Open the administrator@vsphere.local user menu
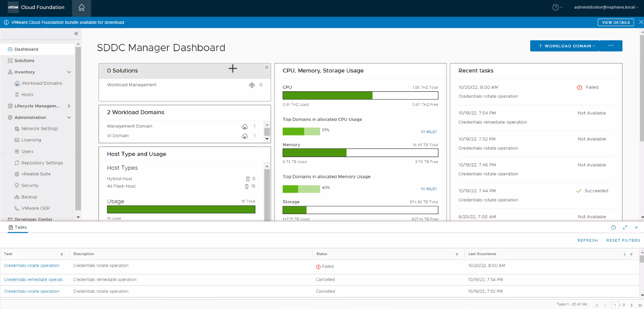The height and width of the screenshot is (309, 644). [606, 7]
